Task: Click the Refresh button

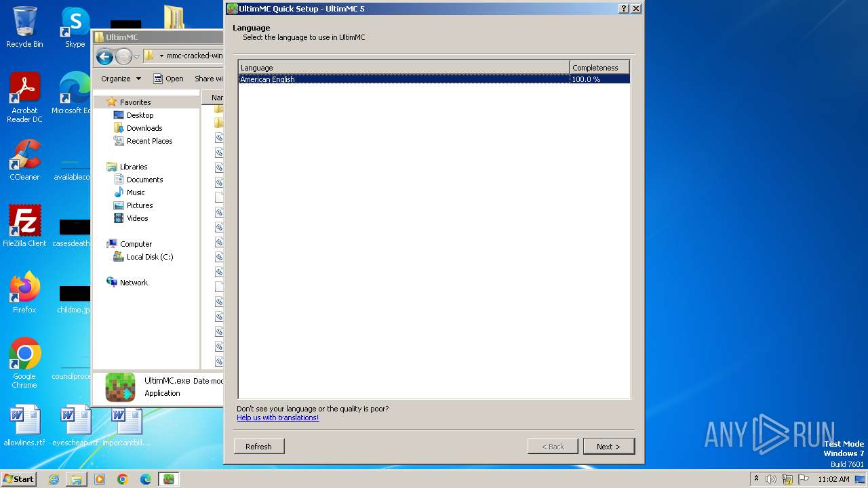Action: click(x=258, y=447)
